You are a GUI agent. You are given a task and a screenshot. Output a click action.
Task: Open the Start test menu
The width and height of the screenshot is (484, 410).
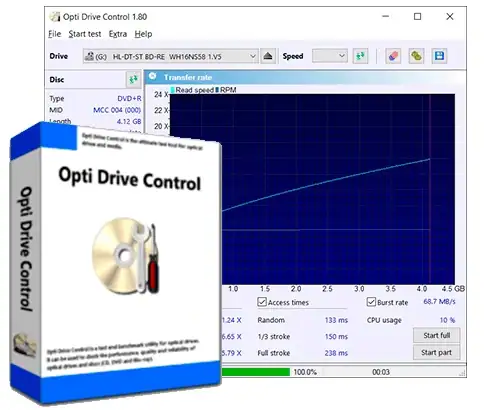coord(85,34)
